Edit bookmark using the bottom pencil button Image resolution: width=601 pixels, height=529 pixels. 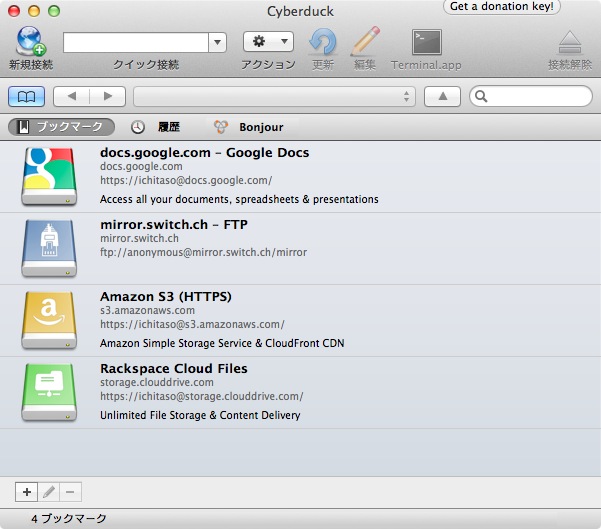[x=49, y=491]
